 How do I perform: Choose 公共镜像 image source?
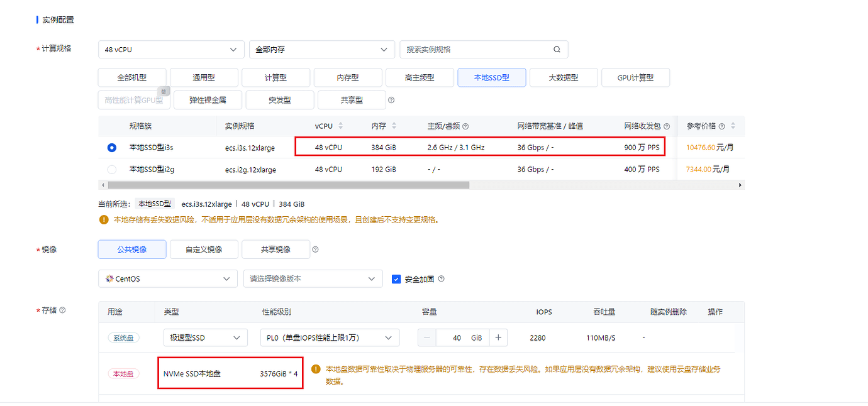pos(132,250)
